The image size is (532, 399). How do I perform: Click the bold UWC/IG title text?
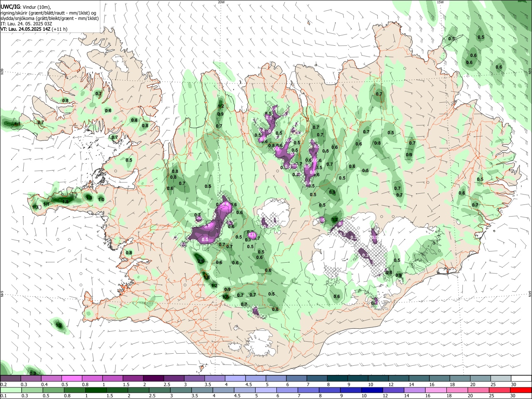pyautogui.click(x=10, y=7)
